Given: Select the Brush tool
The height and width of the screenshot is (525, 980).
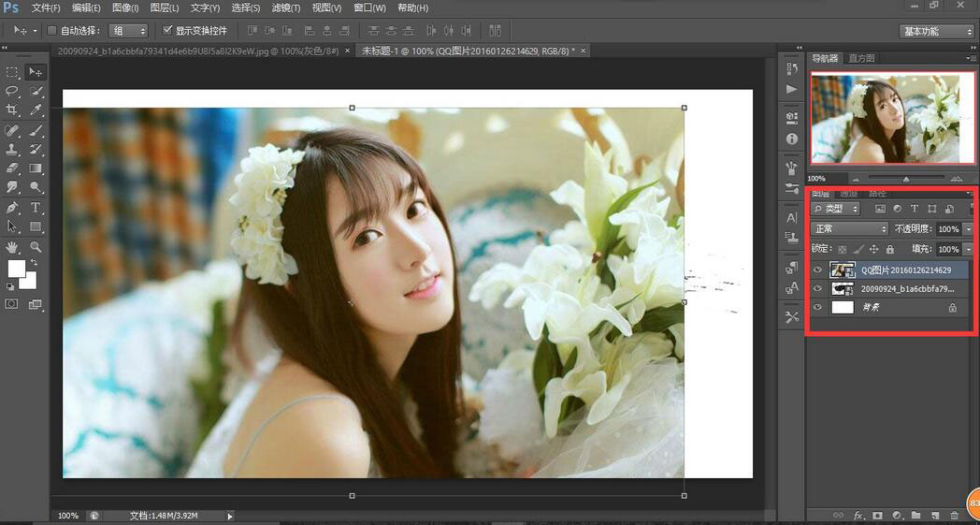Looking at the screenshot, I should point(36,130).
